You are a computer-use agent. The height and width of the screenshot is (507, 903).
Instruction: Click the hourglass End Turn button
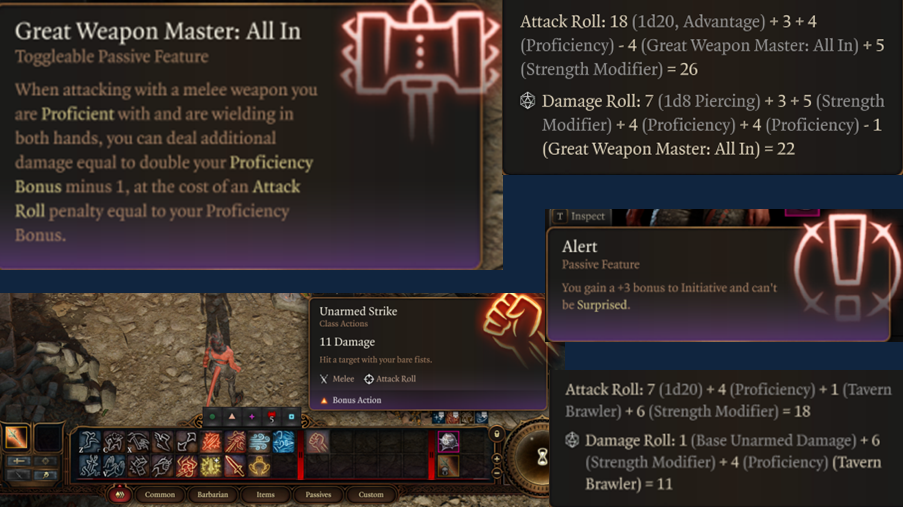coord(542,457)
